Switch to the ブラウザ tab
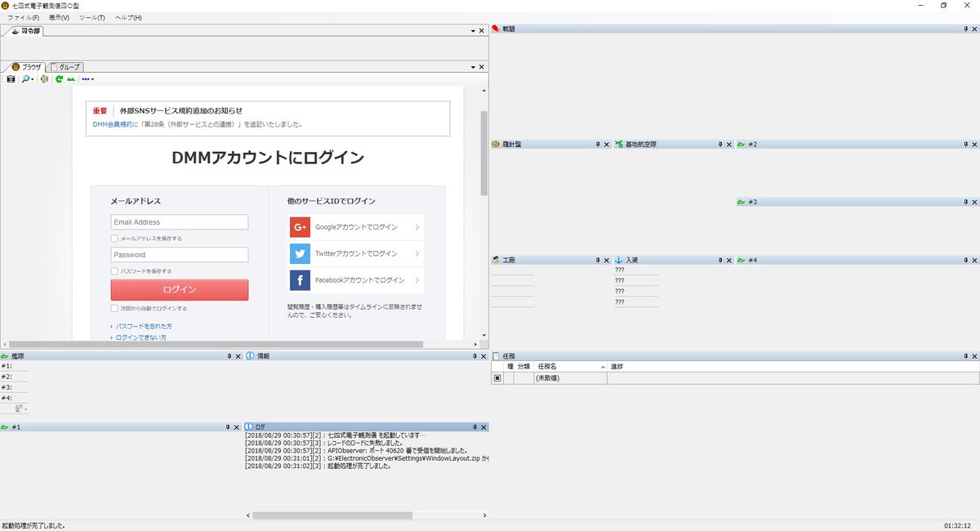Viewport: 980px width, 531px height. point(26,67)
